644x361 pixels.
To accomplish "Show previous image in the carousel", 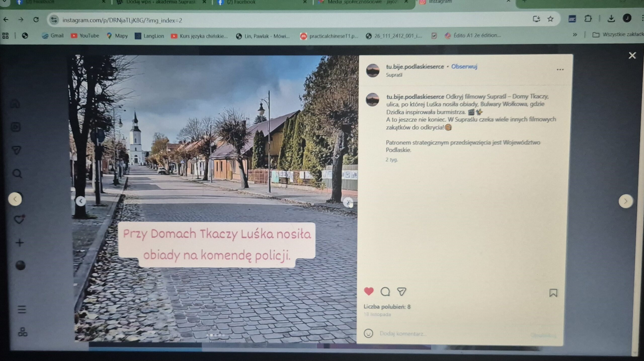I will (x=81, y=201).
